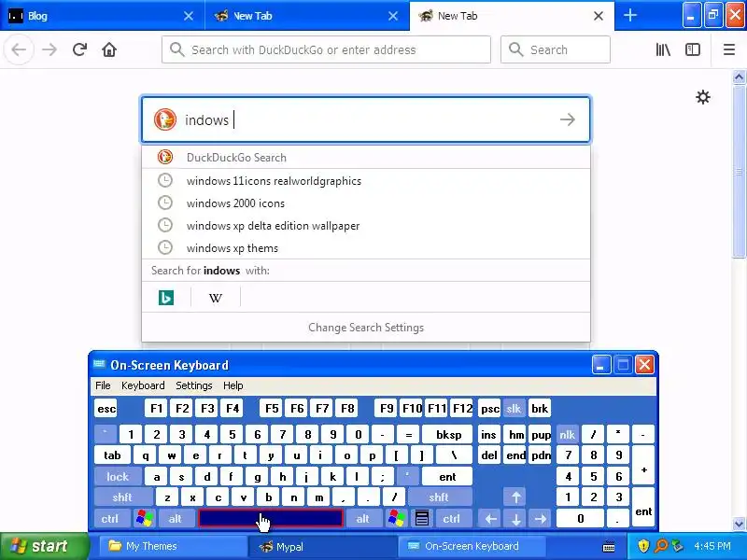Focus the address bar field

tap(326, 49)
